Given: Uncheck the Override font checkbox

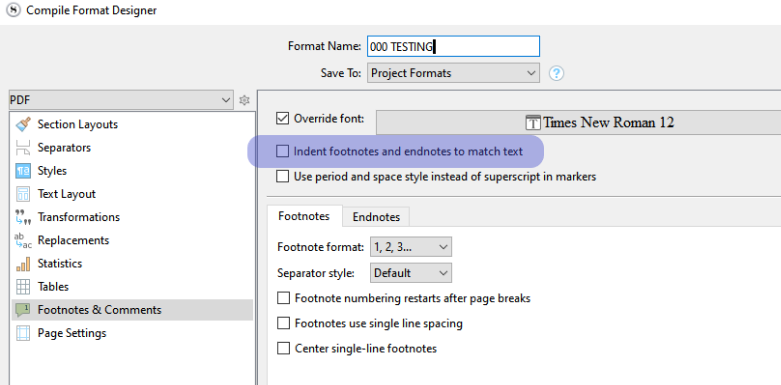Looking at the screenshot, I should 282,119.
